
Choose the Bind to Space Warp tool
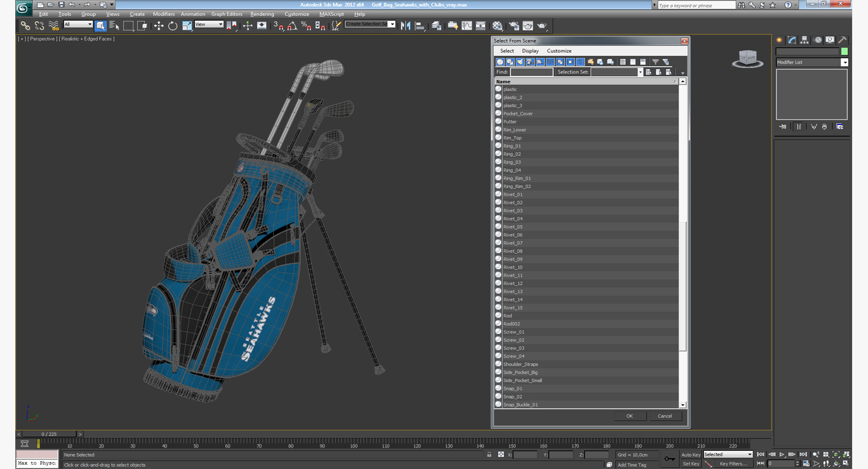[53, 26]
